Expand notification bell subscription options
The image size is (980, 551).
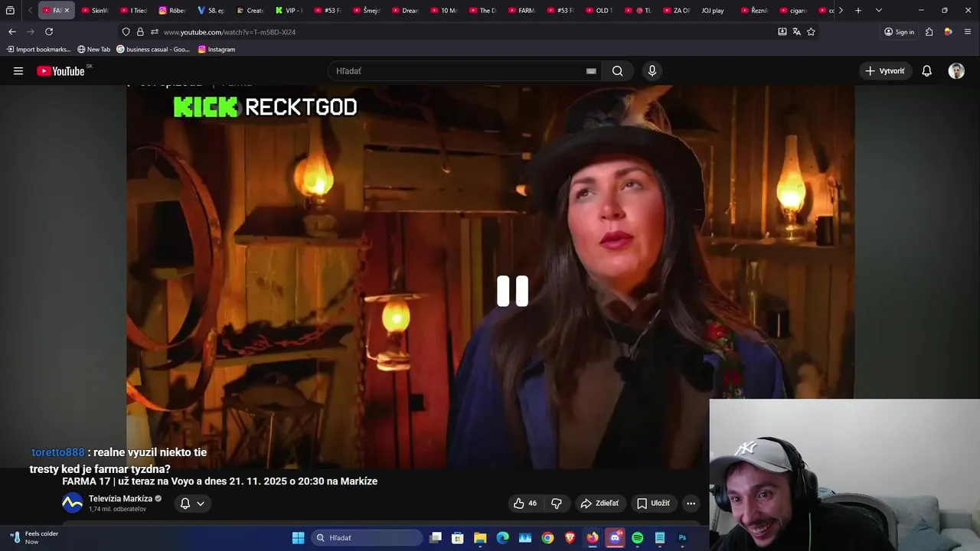click(192, 503)
